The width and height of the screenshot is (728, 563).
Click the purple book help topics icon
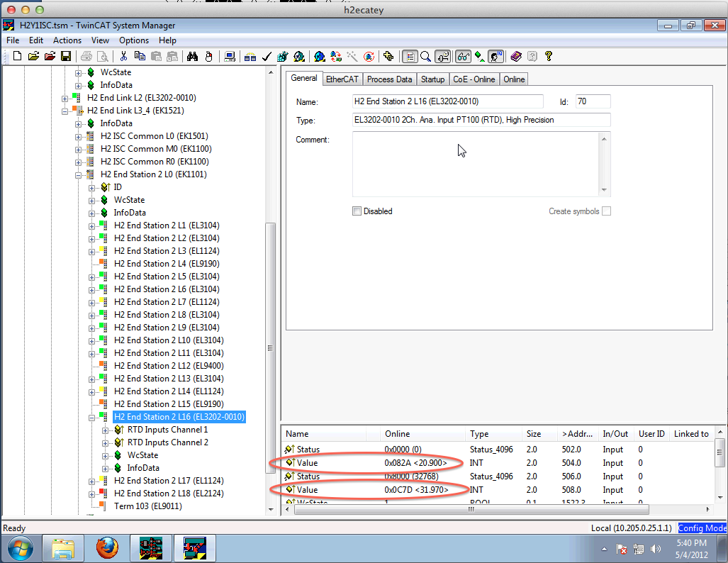pyautogui.click(x=516, y=56)
